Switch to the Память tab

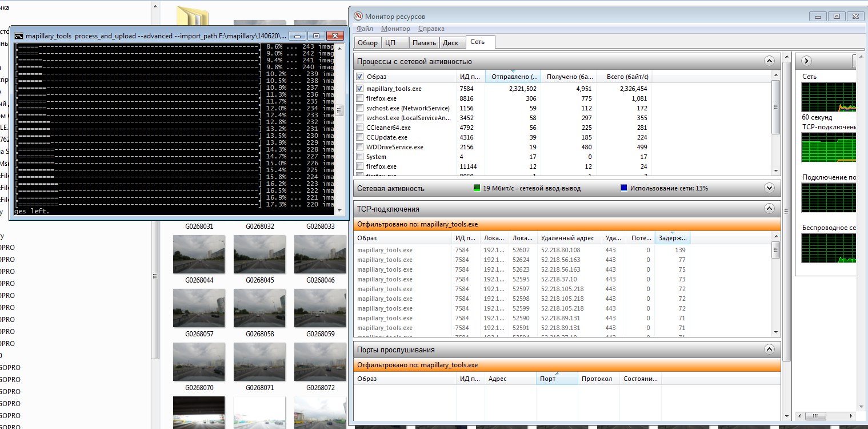pos(424,42)
